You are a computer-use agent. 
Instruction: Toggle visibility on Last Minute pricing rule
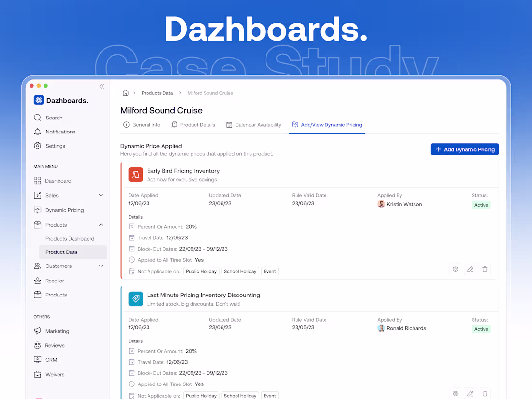[x=455, y=393]
